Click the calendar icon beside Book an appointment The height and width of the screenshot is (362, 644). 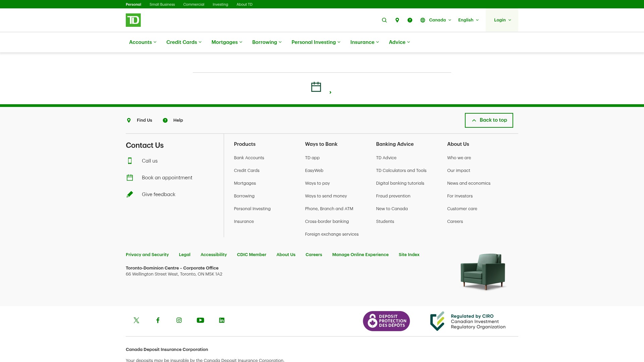130,178
